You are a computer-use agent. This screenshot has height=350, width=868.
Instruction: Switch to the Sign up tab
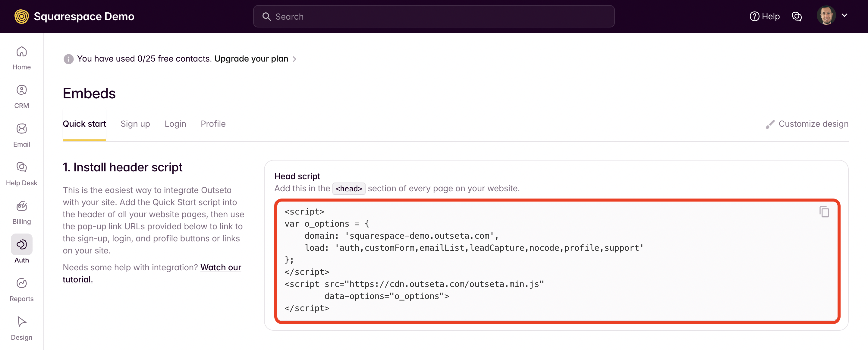pos(135,124)
